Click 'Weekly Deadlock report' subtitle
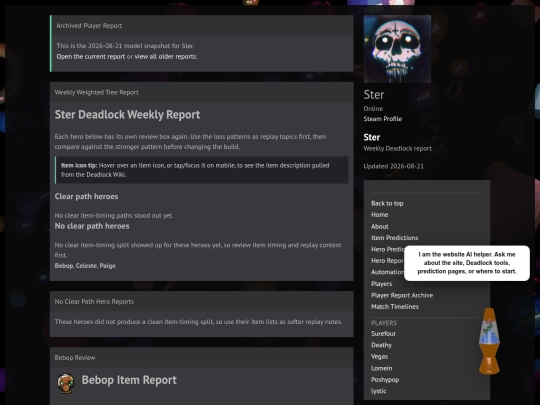This screenshot has width=540, height=405. tap(397, 148)
